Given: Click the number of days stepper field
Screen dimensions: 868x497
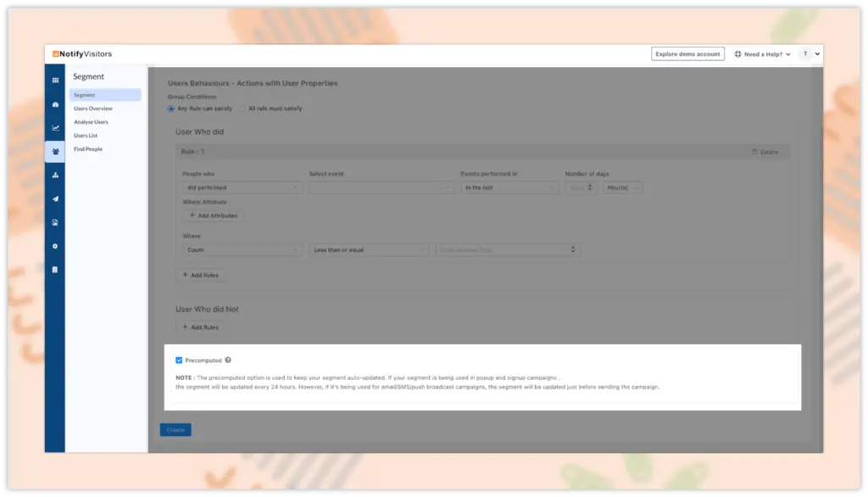Looking at the screenshot, I should click(581, 187).
